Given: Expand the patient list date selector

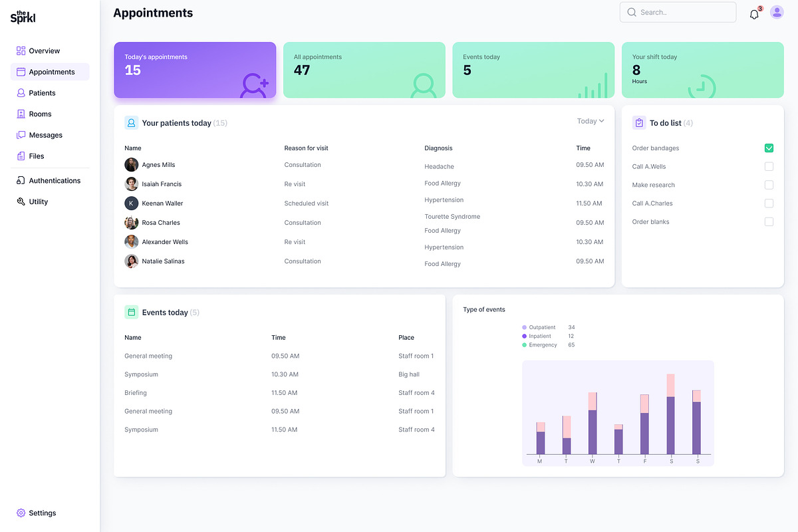Looking at the screenshot, I should coord(589,121).
